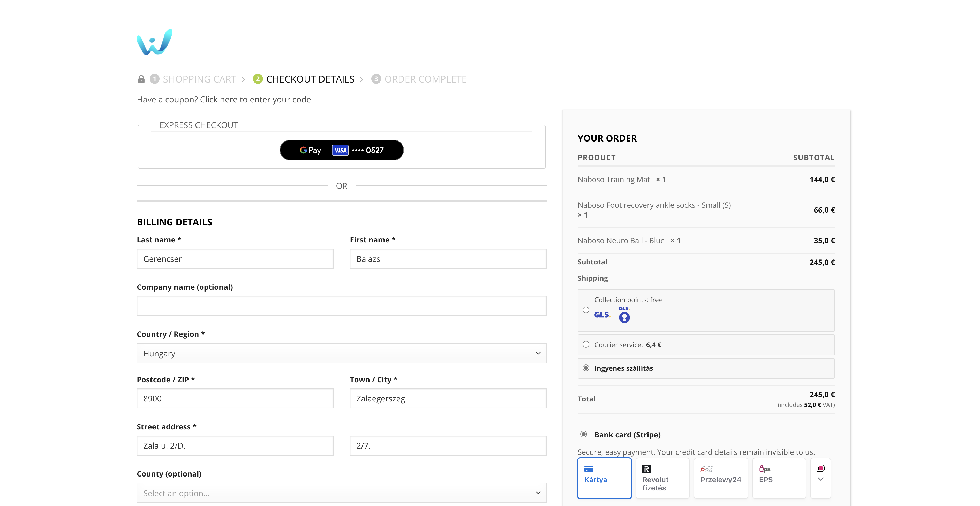Viewport: 980px width, 506px height.
Task: Click the Visa card logo in express checkout
Action: click(x=340, y=150)
